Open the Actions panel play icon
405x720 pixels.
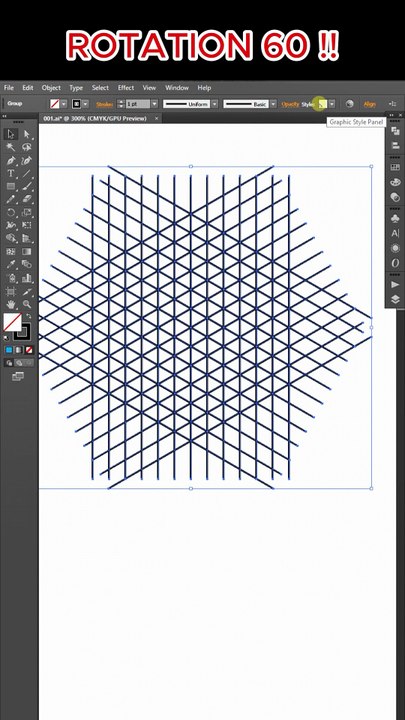coord(395,285)
